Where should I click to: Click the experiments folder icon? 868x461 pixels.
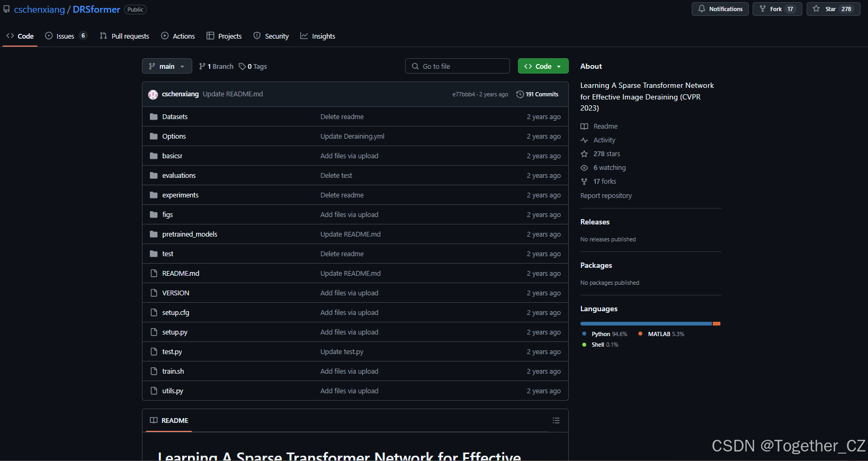point(154,195)
